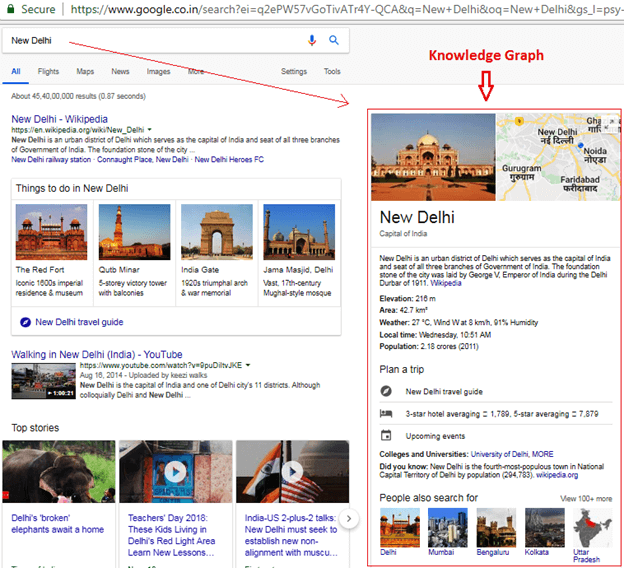Click the search box containing New Delhi
Viewport: 624px width, 568px height.
click(x=150, y=41)
